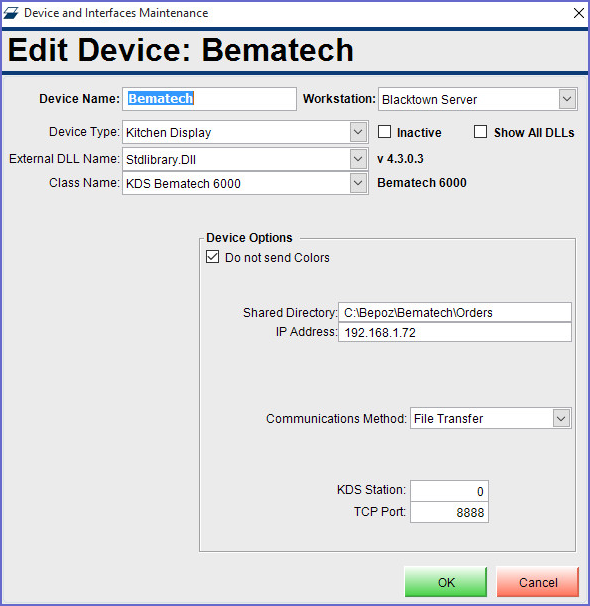Toggle the Inactive checkbox

click(x=384, y=132)
